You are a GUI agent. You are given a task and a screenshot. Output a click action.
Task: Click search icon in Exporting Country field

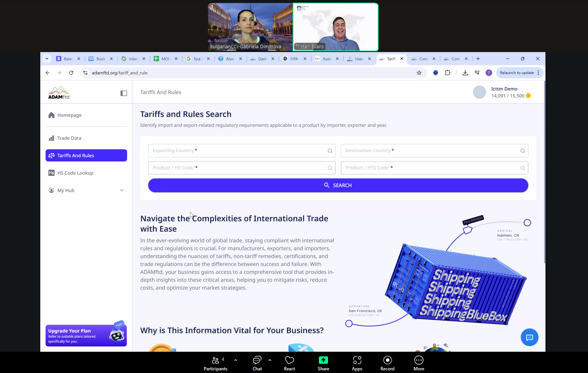point(330,151)
